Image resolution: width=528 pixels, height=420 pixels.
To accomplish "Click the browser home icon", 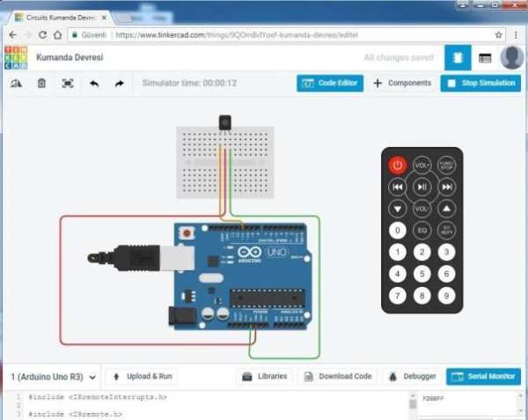I will click(58, 34).
